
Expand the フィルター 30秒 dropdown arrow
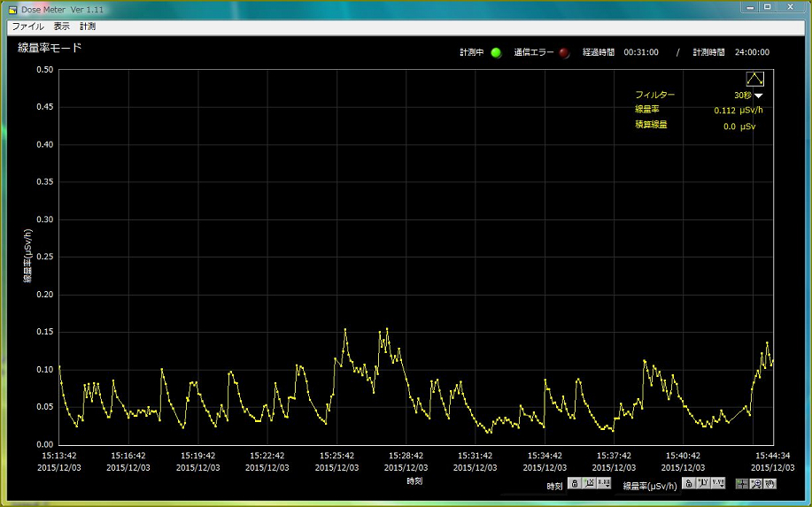[x=758, y=96]
